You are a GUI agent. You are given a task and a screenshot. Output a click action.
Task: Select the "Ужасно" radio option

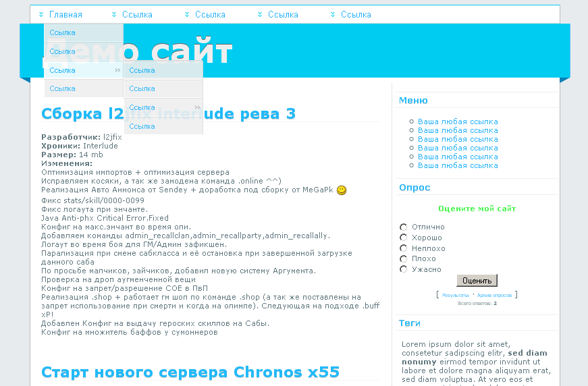[x=404, y=269]
